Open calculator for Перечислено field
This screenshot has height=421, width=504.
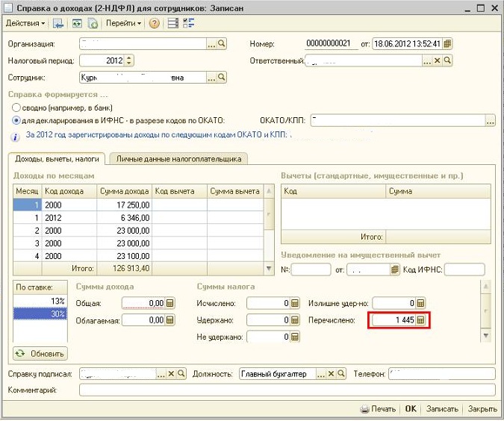pyautogui.click(x=420, y=320)
